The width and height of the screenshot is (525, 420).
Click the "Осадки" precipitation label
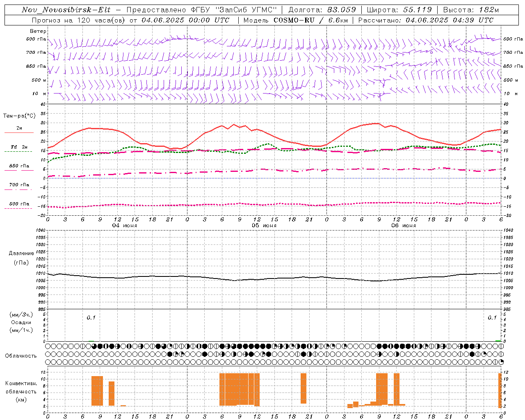click(x=21, y=322)
